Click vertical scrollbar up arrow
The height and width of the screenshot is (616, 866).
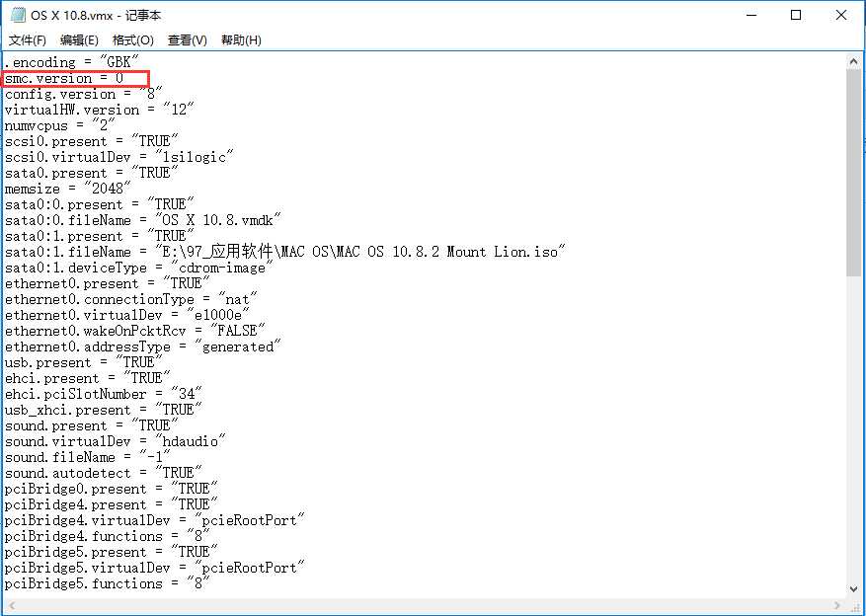pyautogui.click(x=853, y=62)
